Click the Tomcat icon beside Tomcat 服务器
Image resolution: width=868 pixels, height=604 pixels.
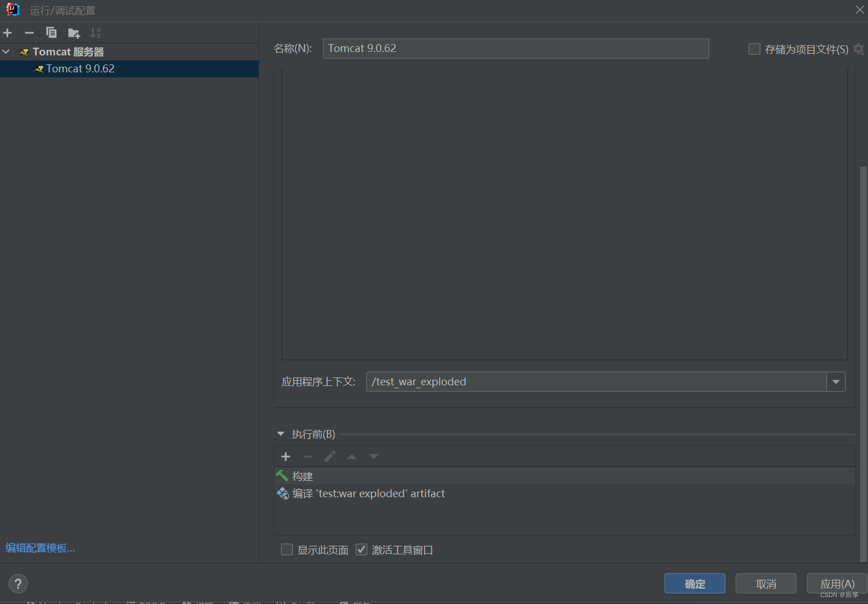[24, 52]
